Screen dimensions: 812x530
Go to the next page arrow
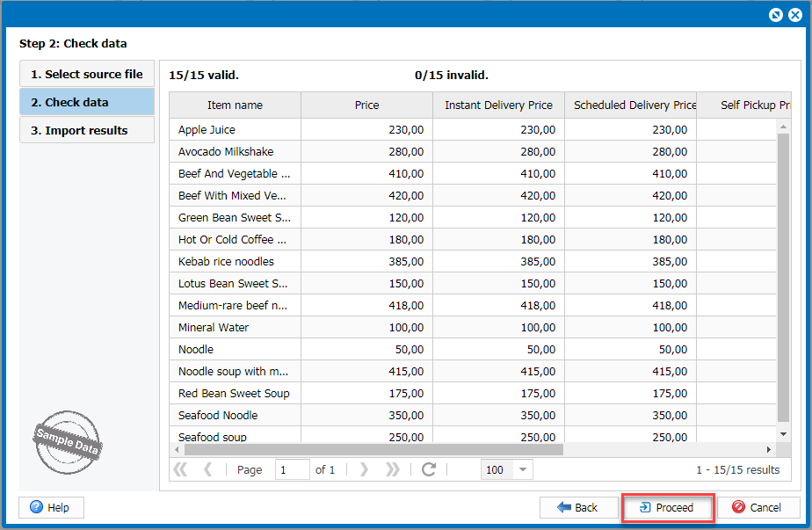pos(364,469)
